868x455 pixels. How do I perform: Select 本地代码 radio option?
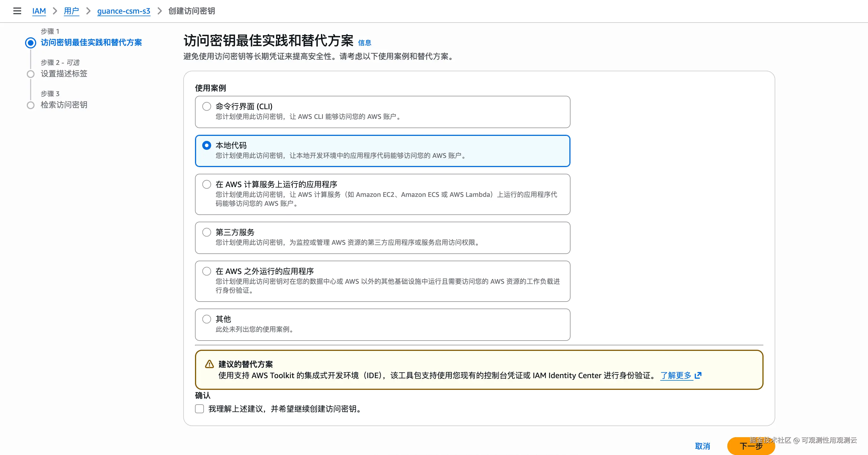pyautogui.click(x=207, y=145)
